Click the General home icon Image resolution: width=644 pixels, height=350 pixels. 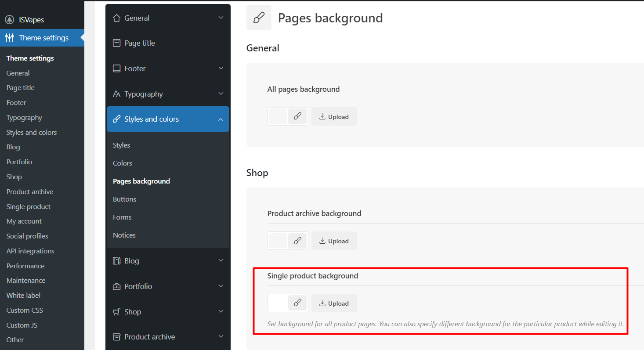tap(116, 18)
